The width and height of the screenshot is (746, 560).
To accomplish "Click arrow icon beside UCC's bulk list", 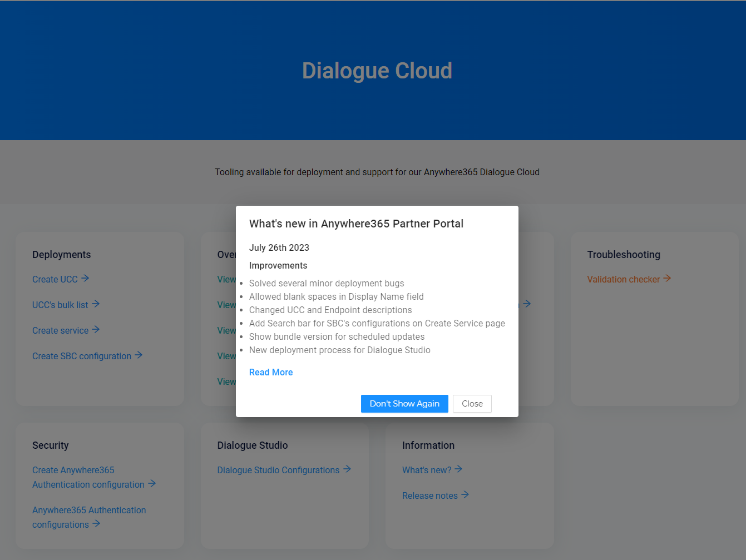I will (96, 304).
